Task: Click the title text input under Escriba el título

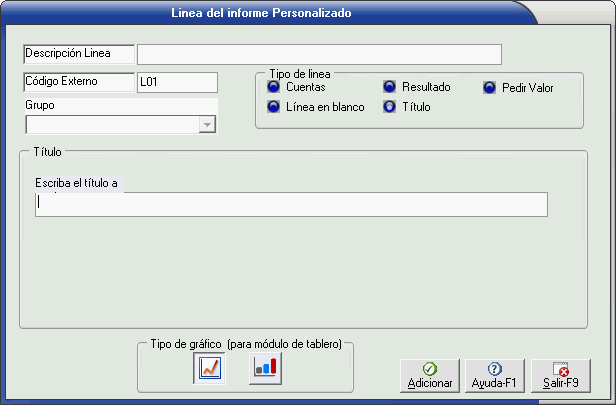Action: click(291, 204)
